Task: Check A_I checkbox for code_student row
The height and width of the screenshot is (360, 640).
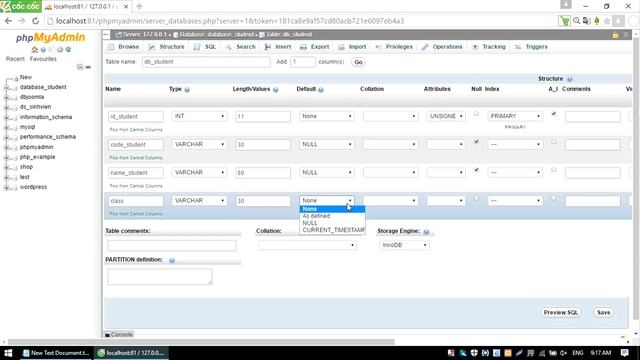Action: (553, 142)
